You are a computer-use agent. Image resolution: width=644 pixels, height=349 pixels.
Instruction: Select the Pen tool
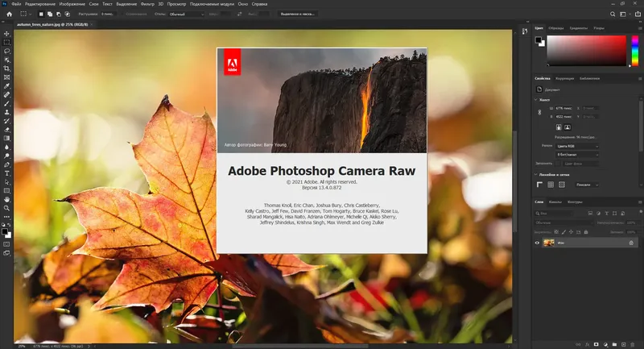coord(6,164)
